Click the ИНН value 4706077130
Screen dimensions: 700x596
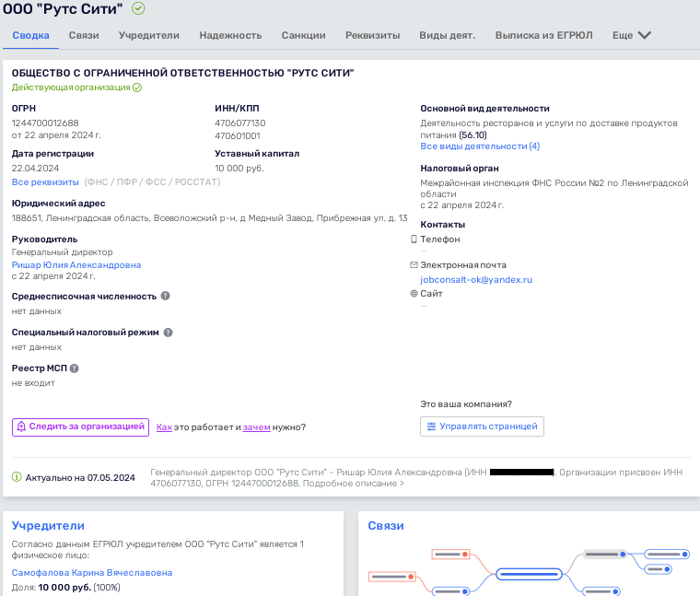click(240, 123)
